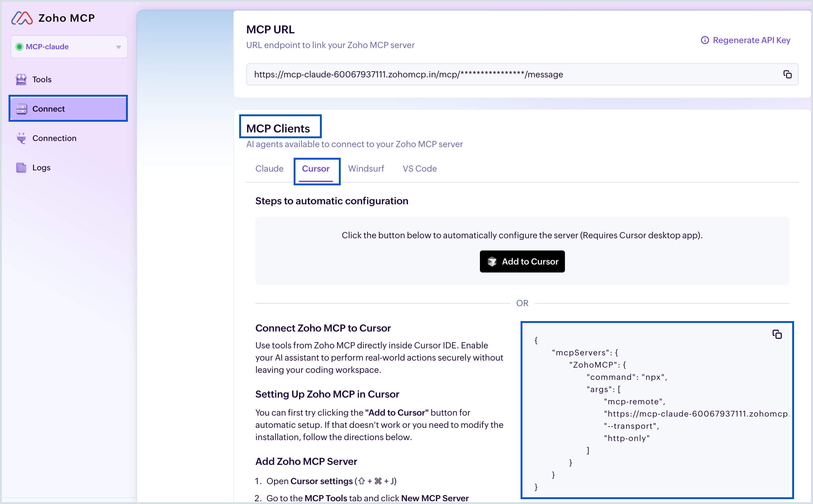
Task: Click the green status dot beside MCP-claude
Action: pos(19,47)
